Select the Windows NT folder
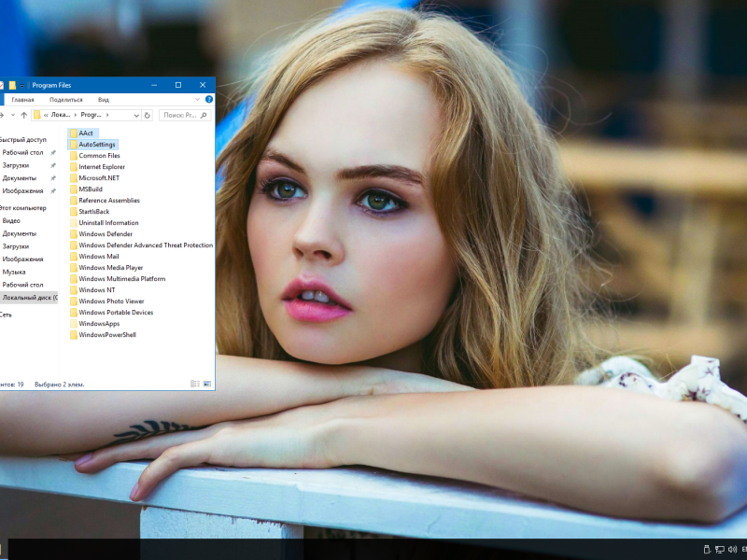747x560 pixels. (97, 290)
